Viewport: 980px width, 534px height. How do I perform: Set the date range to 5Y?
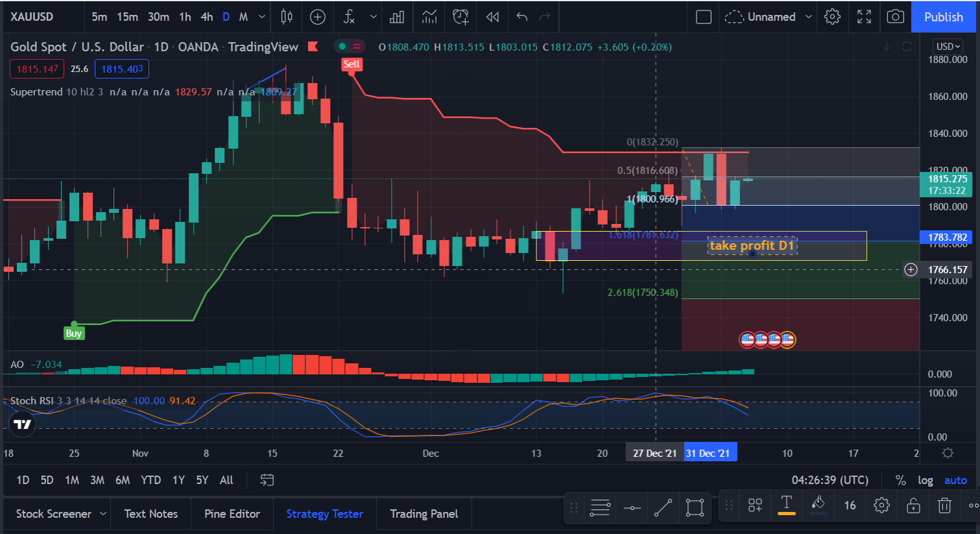[202, 480]
